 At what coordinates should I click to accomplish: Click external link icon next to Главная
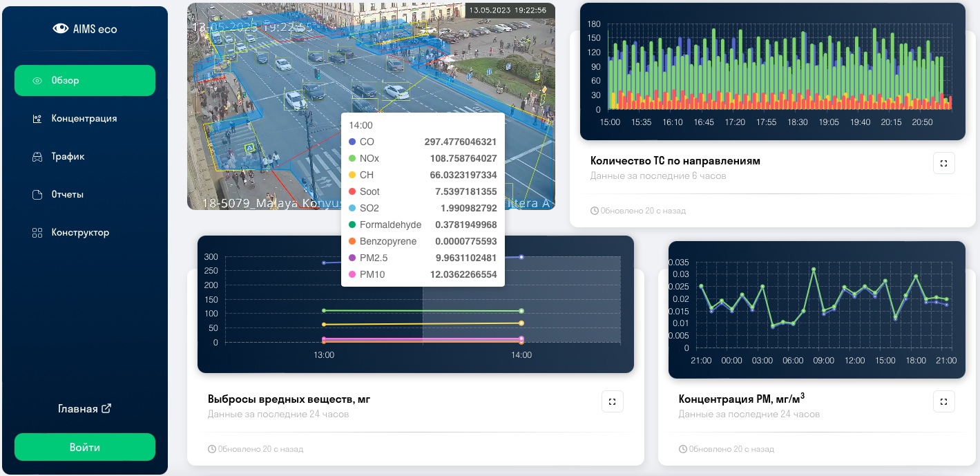pos(106,408)
